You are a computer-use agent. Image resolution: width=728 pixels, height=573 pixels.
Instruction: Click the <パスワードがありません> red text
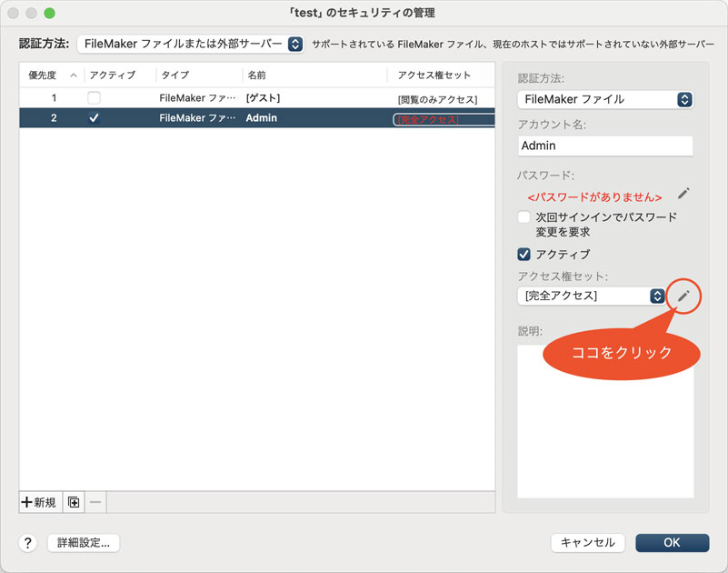click(594, 197)
